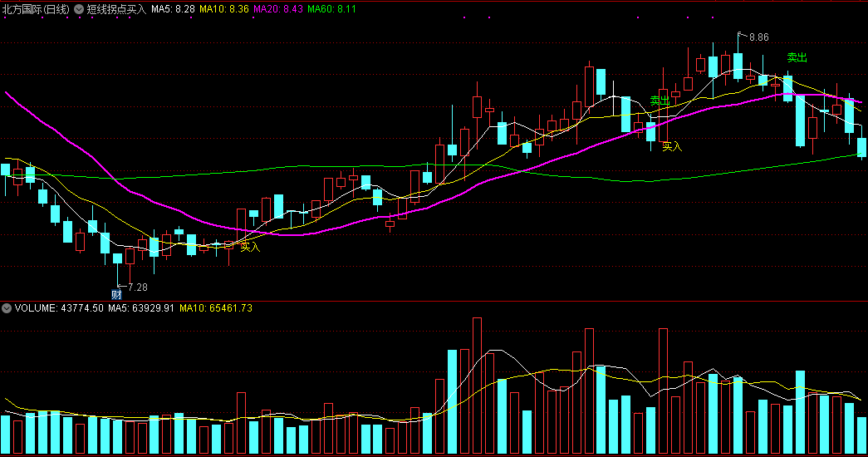Click the 卖出 signal above the later 买入 label

[x=660, y=101]
